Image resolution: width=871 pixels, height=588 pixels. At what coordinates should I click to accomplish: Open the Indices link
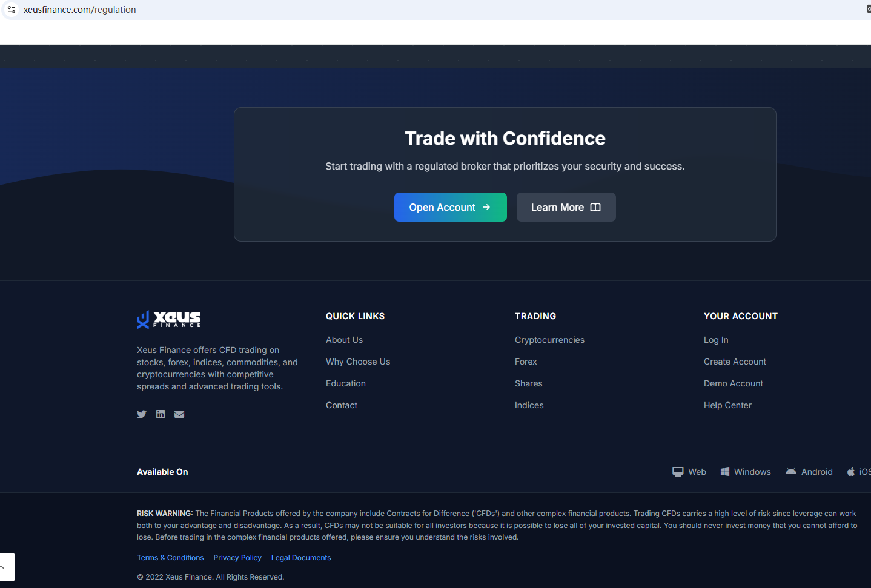tap(529, 405)
